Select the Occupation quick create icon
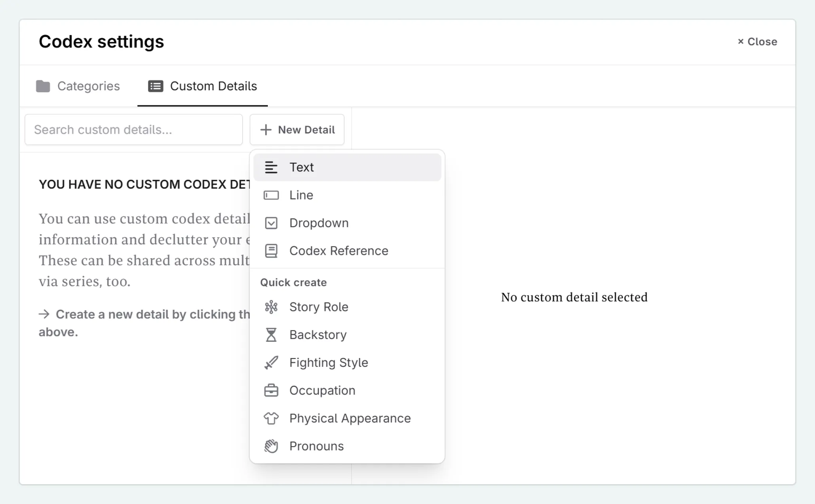The height and width of the screenshot is (504, 815). pos(271,390)
